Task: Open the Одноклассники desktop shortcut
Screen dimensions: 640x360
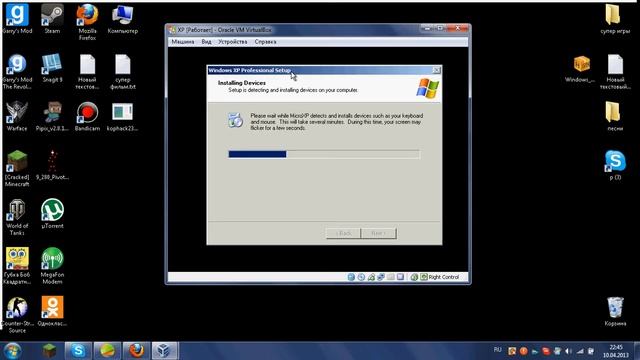Action: pyautogui.click(x=52, y=311)
